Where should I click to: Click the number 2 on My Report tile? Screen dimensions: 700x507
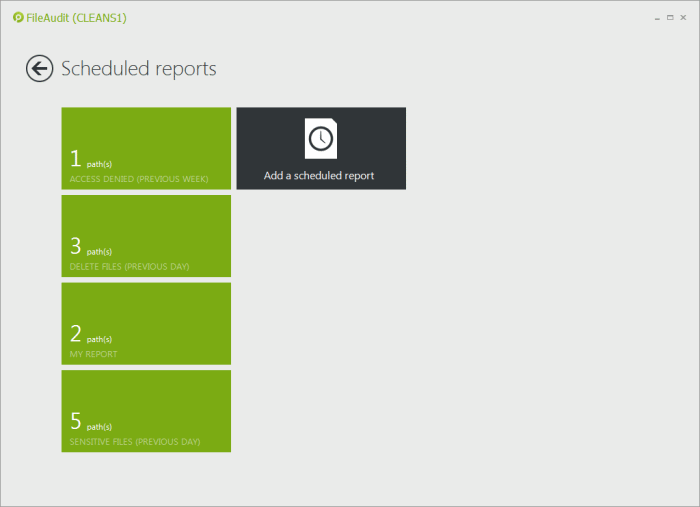(x=75, y=334)
